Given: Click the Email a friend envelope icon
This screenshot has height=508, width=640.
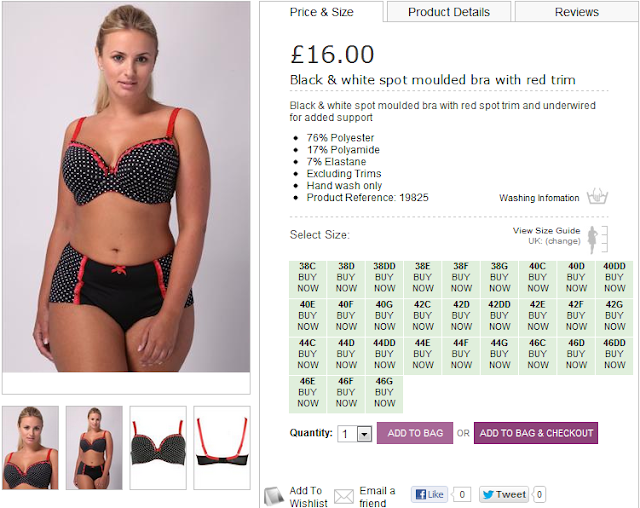Looking at the screenshot, I should coord(344,497).
